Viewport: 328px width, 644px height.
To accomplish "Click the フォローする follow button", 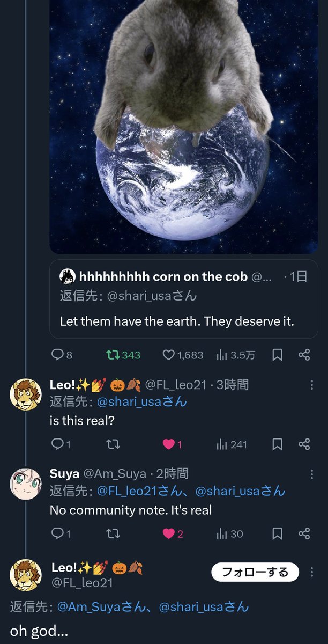I will point(255,572).
